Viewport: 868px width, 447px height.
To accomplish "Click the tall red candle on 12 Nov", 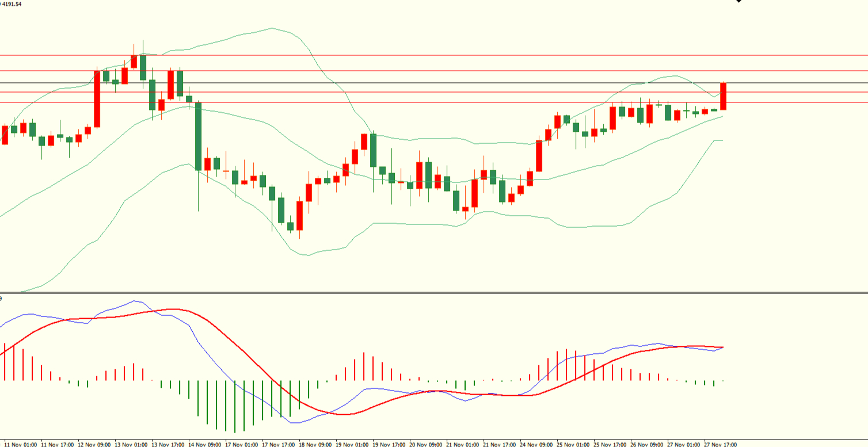I will pyautogui.click(x=97, y=99).
